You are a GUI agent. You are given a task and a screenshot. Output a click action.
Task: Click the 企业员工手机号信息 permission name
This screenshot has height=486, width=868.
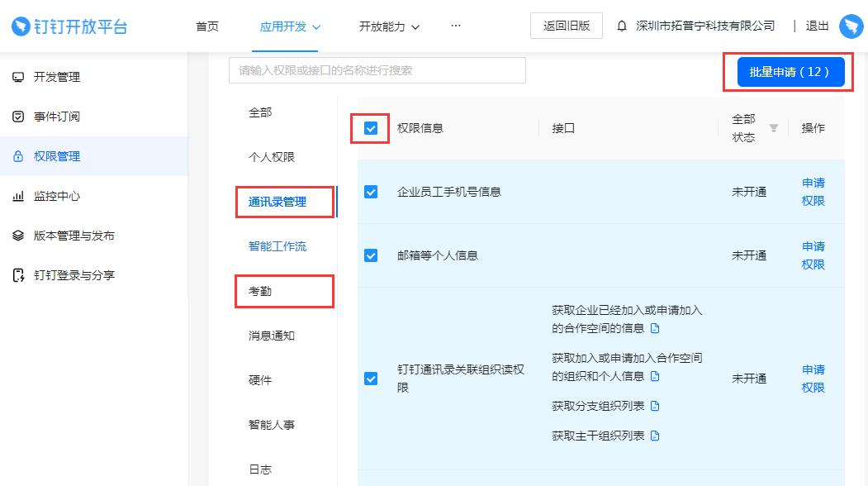click(449, 192)
